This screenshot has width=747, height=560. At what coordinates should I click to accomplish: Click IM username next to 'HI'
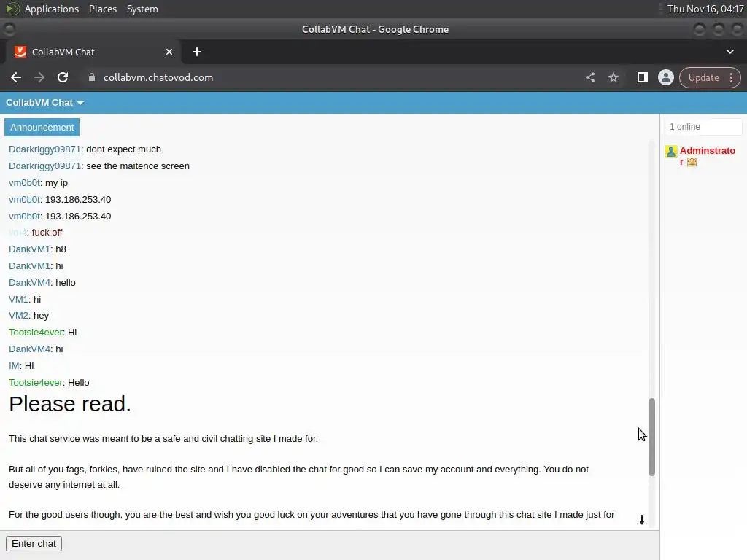click(14, 366)
